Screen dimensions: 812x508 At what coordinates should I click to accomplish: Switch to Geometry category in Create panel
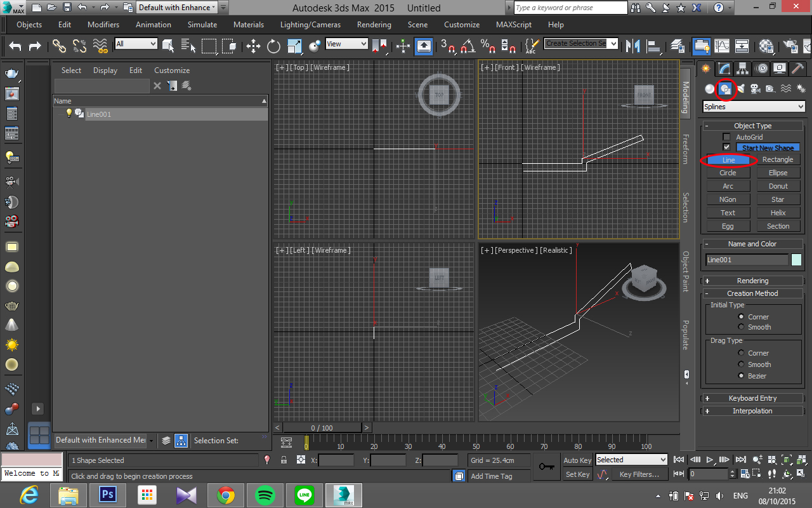click(x=709, y=89)
